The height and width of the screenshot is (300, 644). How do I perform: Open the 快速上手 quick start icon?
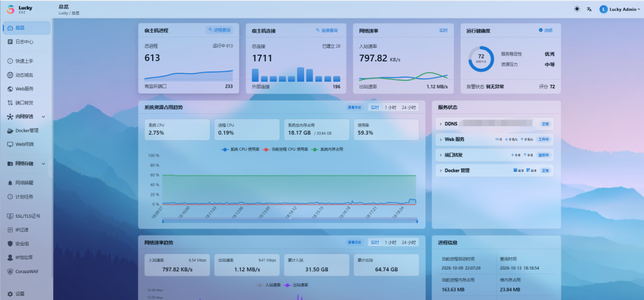10,61
